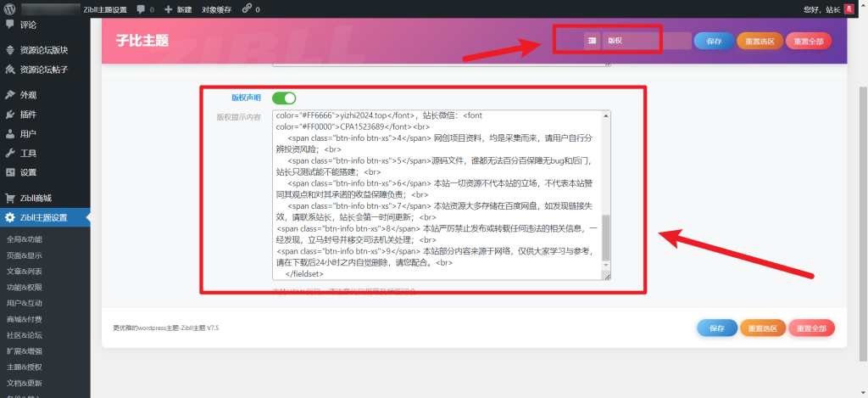The height and width of the screenshot is (398, 868).
Task: Click the textarea scroll-up arrow
Action: tap(606, 116)
